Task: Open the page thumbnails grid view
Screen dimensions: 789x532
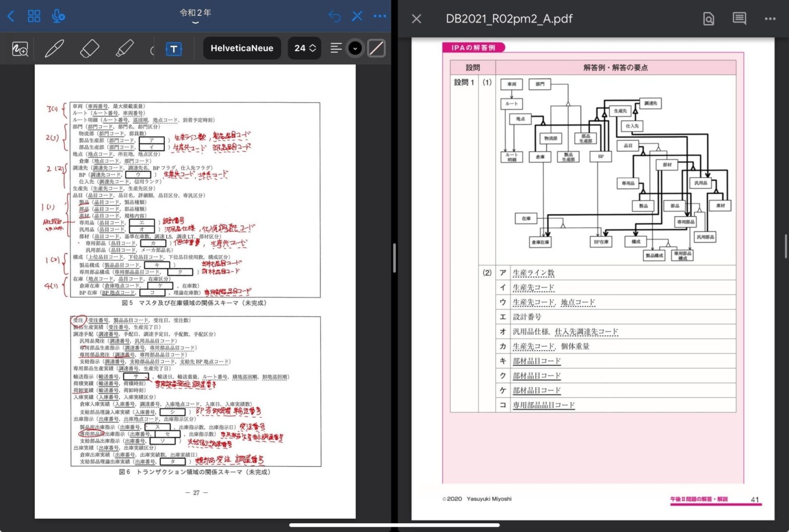Action: point(34,16)
